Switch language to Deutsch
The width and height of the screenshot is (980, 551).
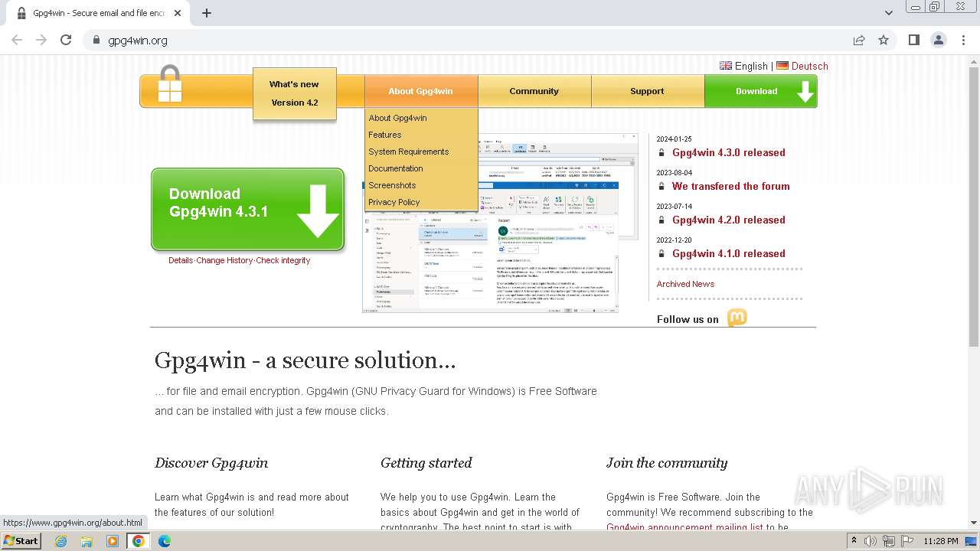pyautogui.click(x=810, y=66)
